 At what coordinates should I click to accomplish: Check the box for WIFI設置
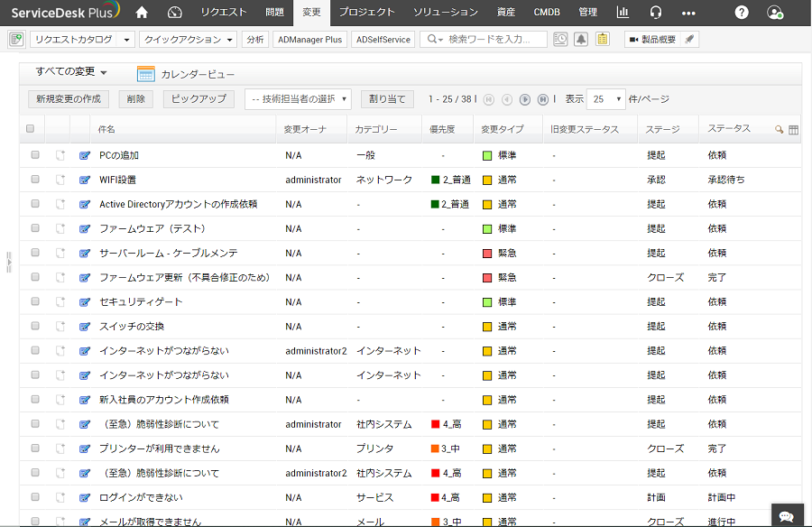(x=34, y=179)
